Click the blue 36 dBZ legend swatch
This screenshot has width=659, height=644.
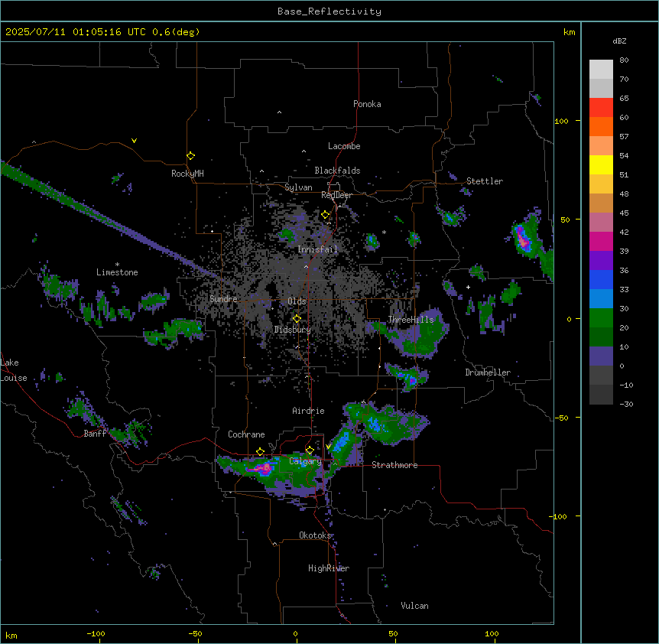click(601, 280)
